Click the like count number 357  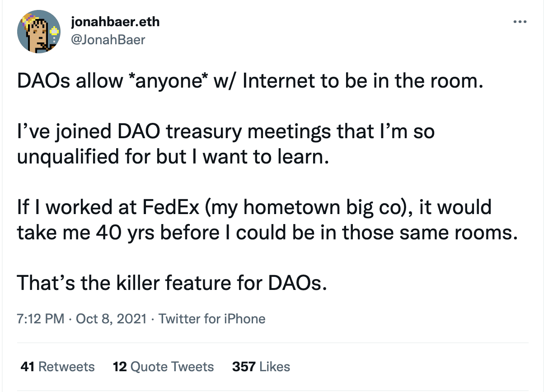[x=243, y=366]
